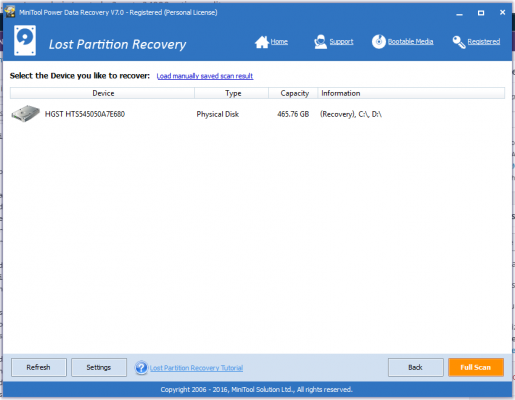
Task: Close the MiniTool Power Data Recovery window
Action: [x=502, y=12]
